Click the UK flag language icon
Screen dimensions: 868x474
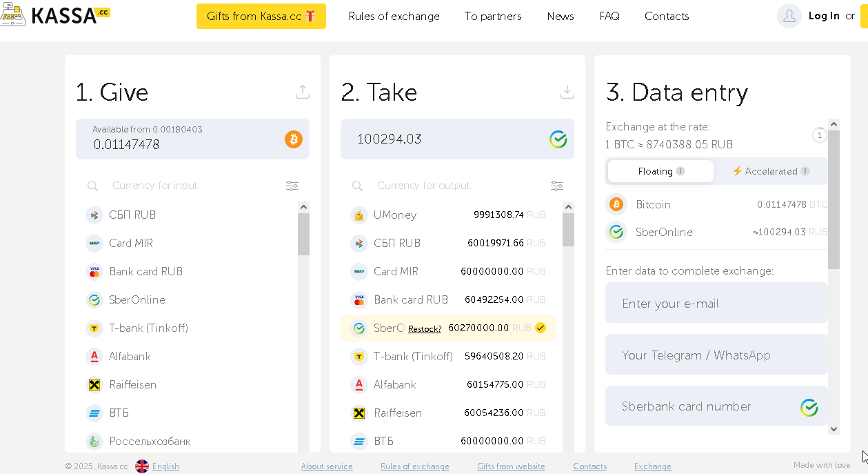click(142, 466)
